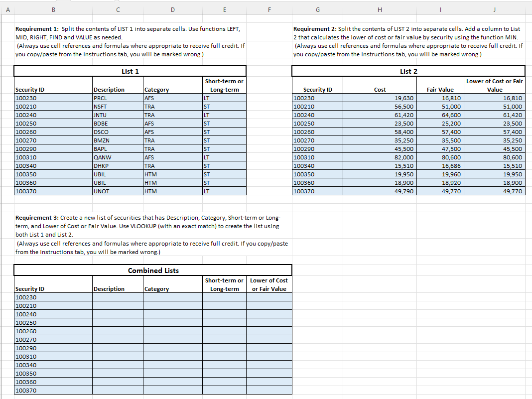Image resolution: width=532 pixels, height=399 pixels.
Task: Click the first empty Description cell in Combined Lists
Action: (117, 297)
